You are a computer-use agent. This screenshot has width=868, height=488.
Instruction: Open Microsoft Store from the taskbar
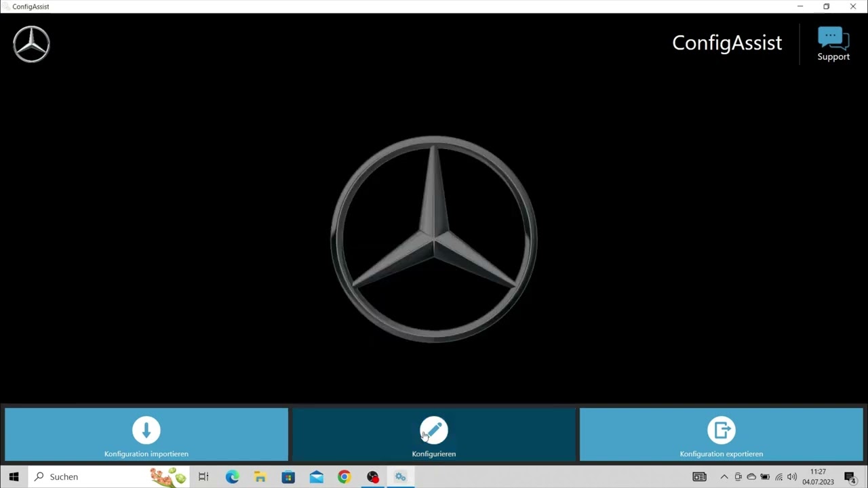288,477
